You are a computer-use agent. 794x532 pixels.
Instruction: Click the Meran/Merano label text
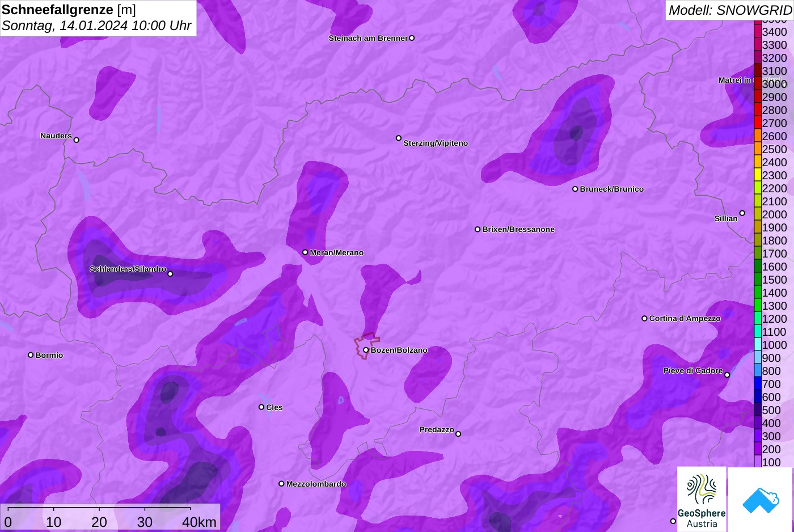coord(337,252)
